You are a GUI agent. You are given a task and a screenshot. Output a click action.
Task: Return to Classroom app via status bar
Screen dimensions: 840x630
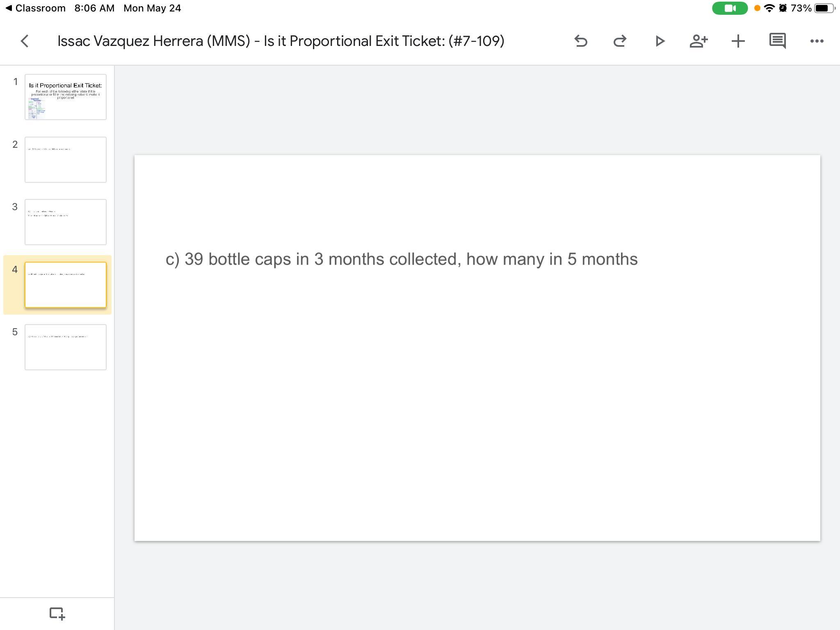(36, 8)
